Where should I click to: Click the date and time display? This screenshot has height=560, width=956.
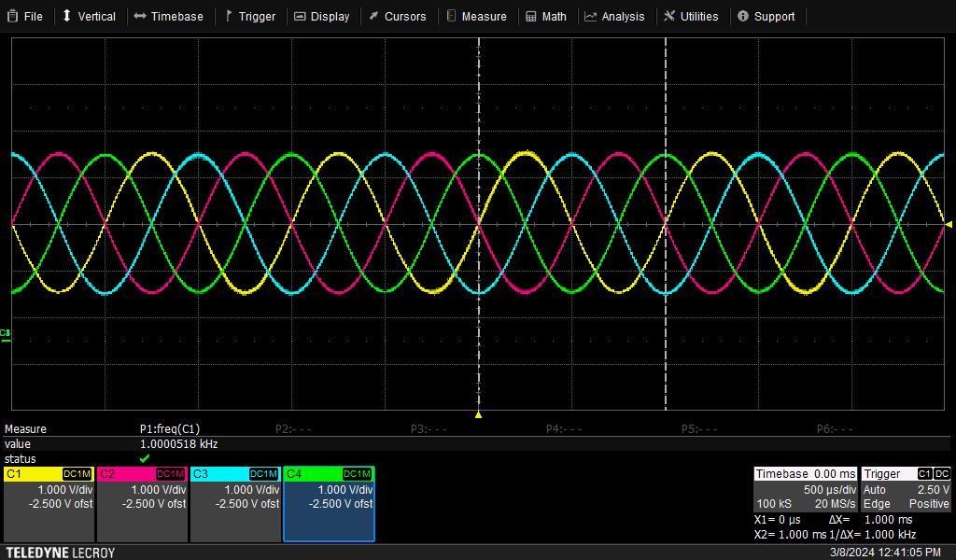pyautogui.click(x=885, y=553)
